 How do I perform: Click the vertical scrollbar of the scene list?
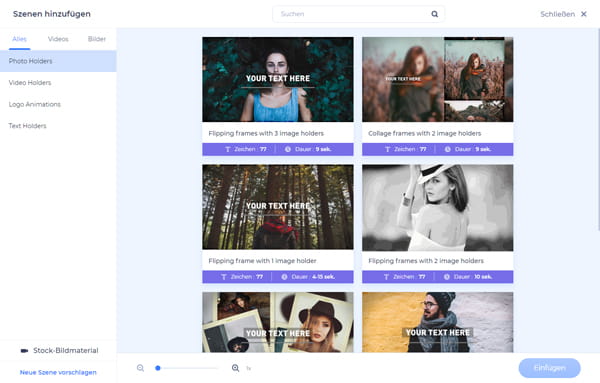[x=598, y=130]
